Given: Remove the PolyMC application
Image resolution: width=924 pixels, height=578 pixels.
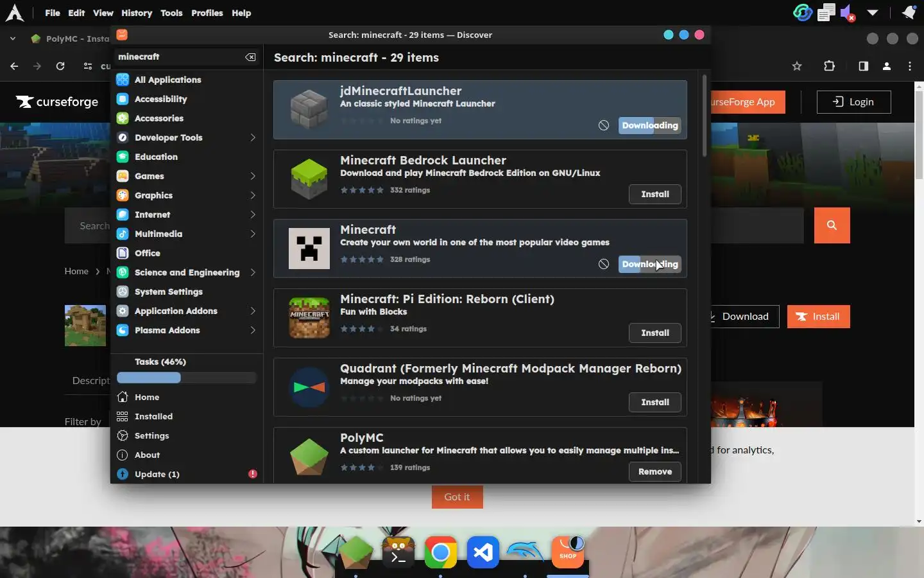Looking at the screenshot, I should pyautogui.click(x=655, y=471).
